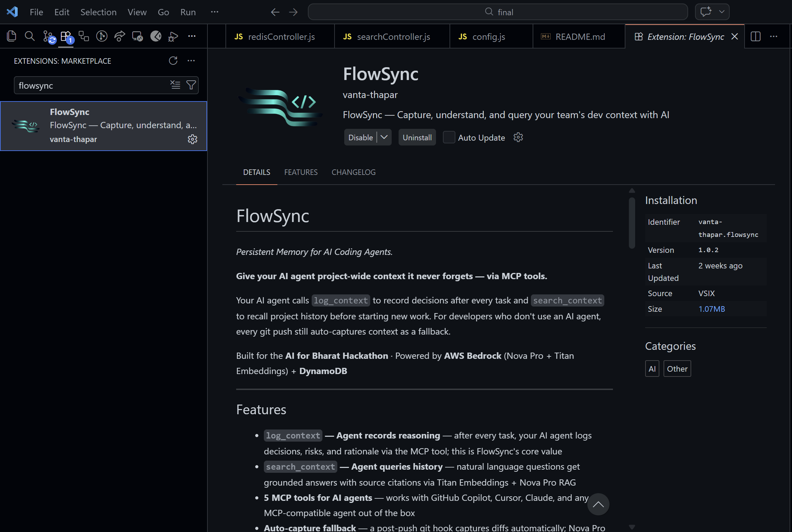Image resolution: width=792 pixels, height=532 pixels.
Task: Open the circled git graph view icon
Action: point(102,36)
